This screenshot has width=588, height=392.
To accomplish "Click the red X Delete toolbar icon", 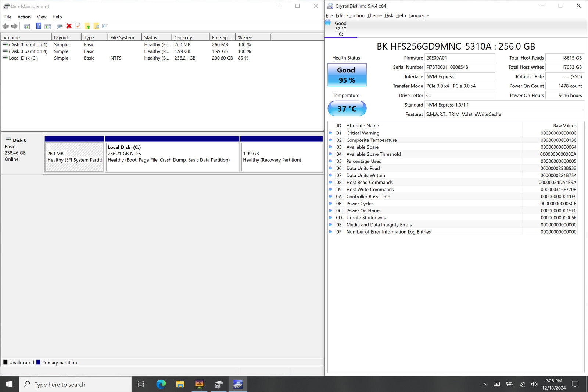I will tap(69, 26).
